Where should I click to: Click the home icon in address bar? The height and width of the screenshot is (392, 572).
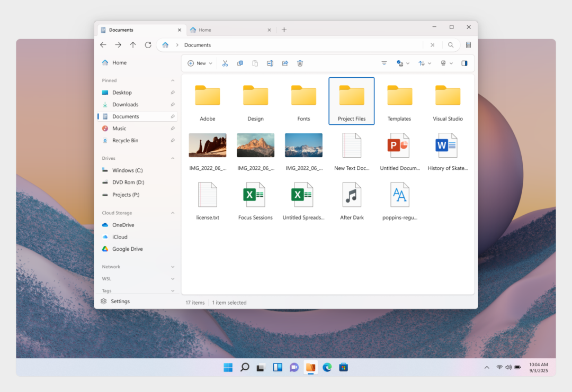(x=165, y=45)
